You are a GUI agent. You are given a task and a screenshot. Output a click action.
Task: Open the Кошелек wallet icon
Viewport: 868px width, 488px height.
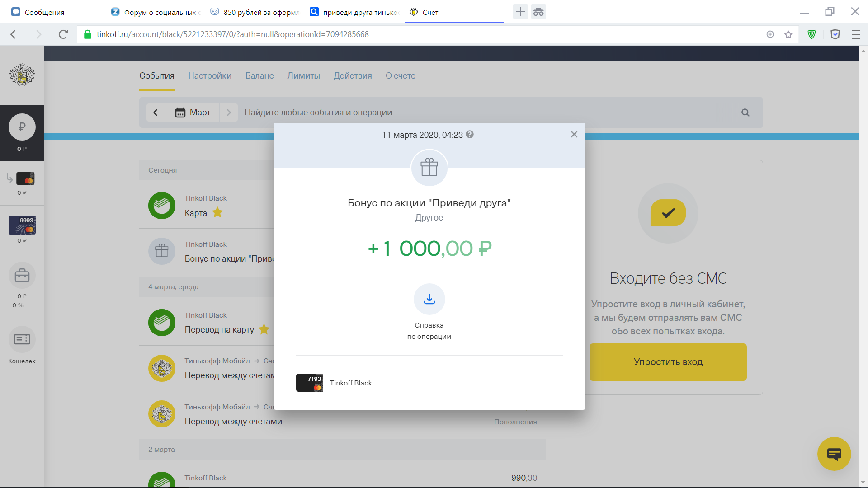click(x=22, y=339)
